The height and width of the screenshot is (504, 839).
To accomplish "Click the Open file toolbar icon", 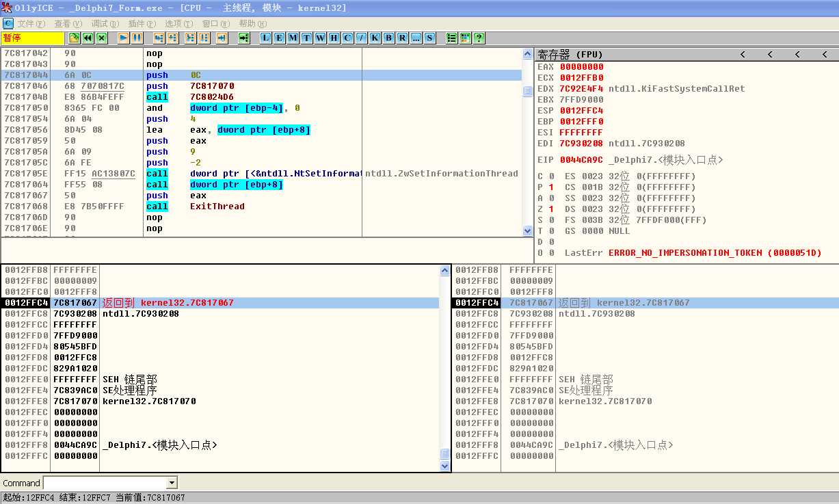I will point(74,38).
